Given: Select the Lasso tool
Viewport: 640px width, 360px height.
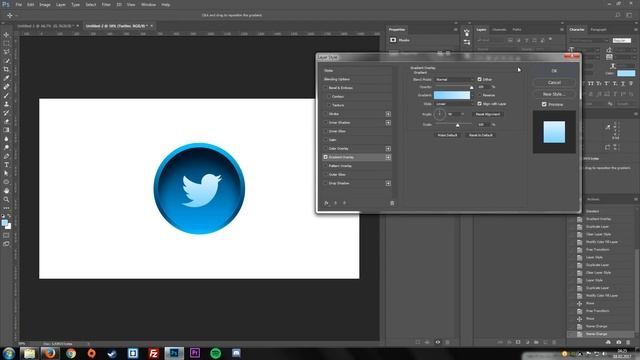Looking at the screenshot, I should point(6,52).
